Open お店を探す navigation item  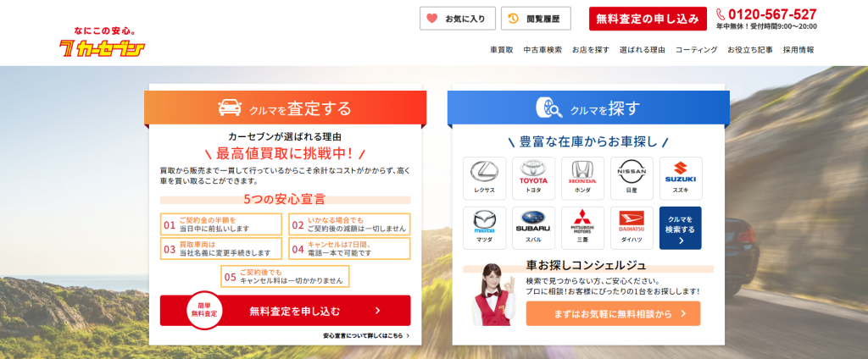(591, 50)
